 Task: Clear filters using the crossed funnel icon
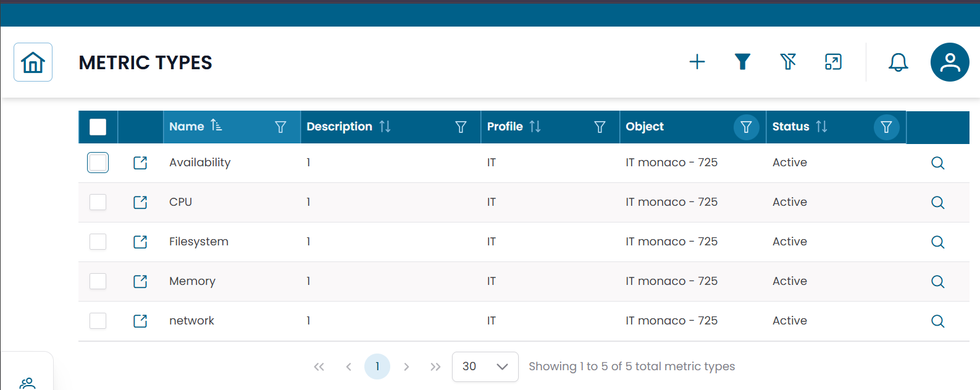click(788, 62)
